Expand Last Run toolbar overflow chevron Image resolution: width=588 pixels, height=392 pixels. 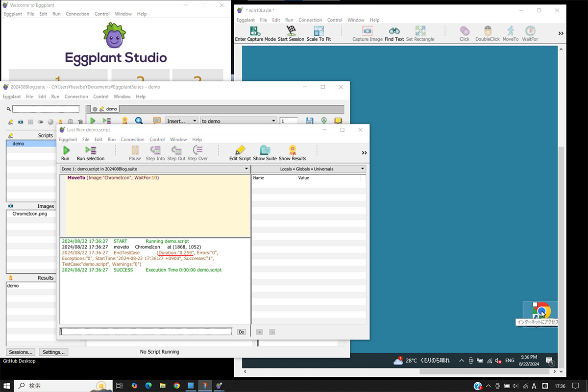tap(364, 153)
